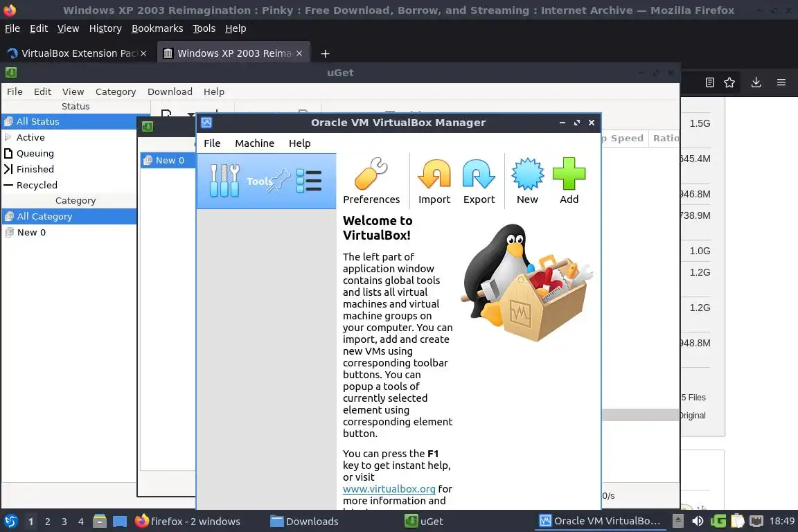Switch to Windows XP 2003 Reimagination tab

(x=233, y=53)
